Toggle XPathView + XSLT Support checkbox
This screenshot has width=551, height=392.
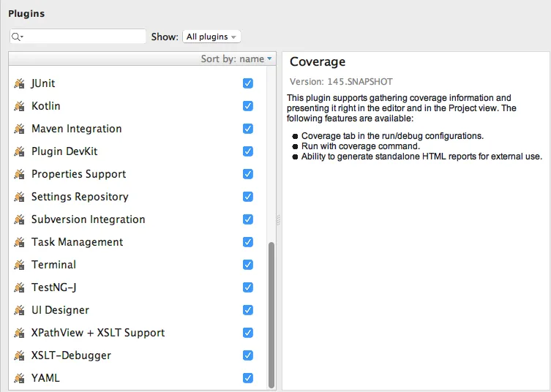pyautogui.click(x=248, y=333)
